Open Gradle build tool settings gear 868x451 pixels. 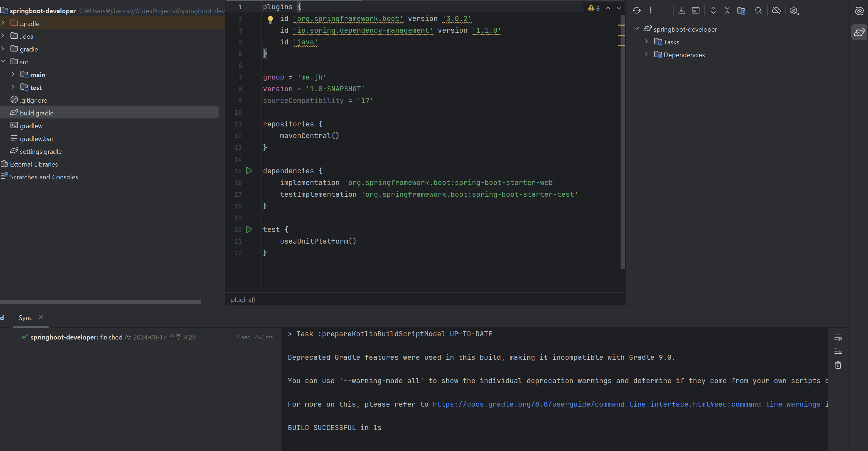pos(794,11)
